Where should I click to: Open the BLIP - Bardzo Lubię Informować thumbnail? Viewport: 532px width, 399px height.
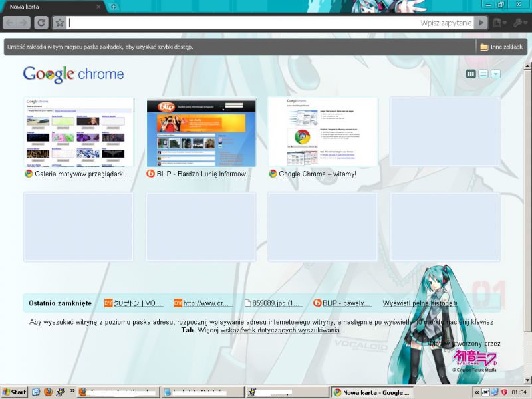click(x=201, y=132)
